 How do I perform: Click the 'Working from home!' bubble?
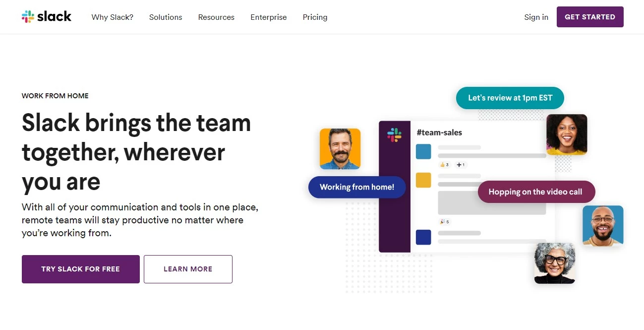point(357,187)
